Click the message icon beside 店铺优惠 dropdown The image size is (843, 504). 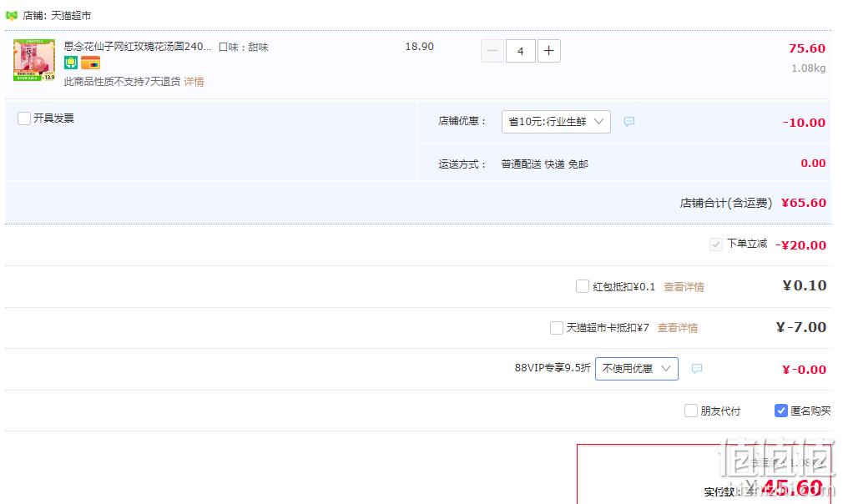(x=629, y=122)
